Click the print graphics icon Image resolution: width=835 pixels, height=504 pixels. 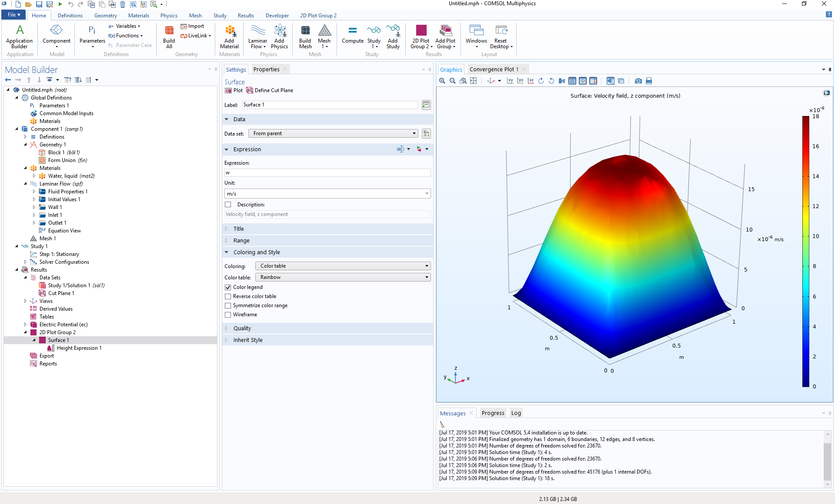(x=649, y=81)
